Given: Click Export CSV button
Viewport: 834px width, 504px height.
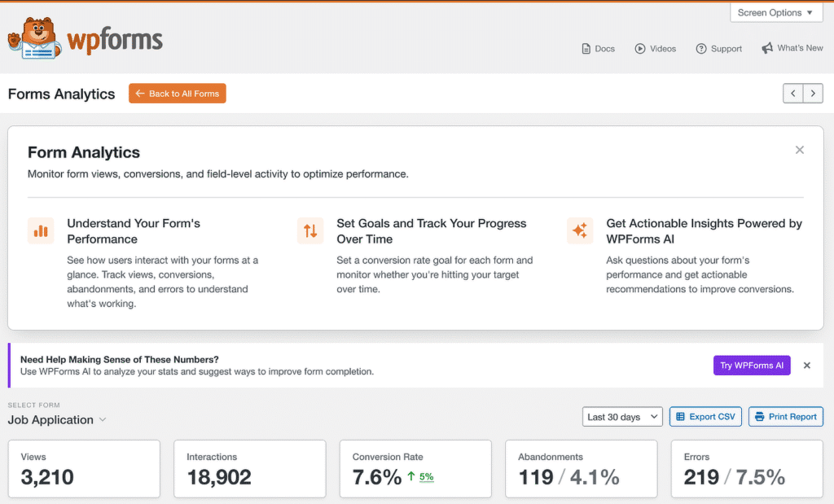Looking at the screenshot, I should 705,416.
